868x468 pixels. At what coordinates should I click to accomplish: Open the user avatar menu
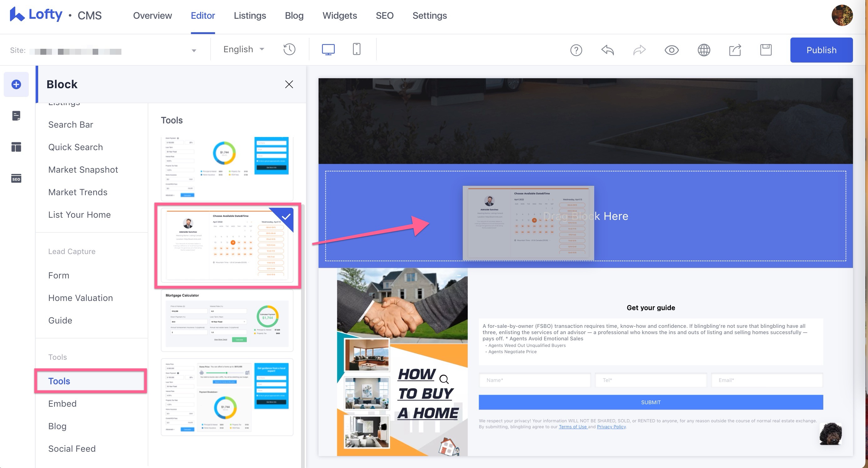[842, 16]
